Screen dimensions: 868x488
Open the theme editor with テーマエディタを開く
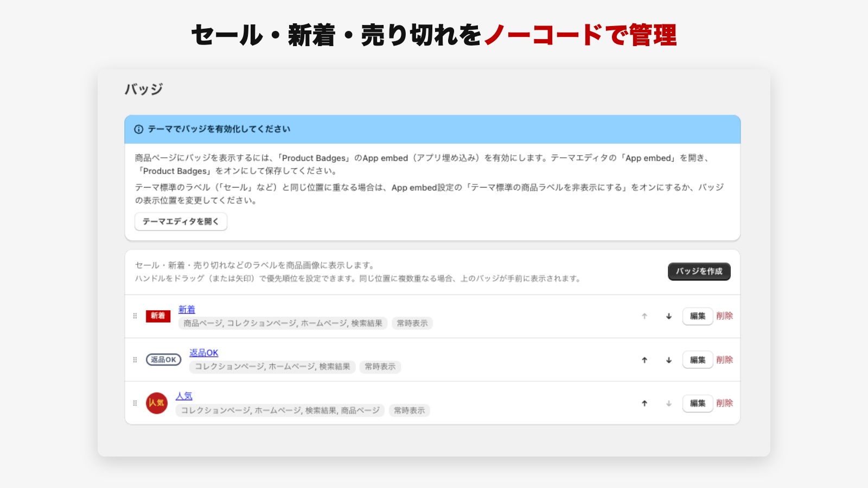pyautogui.click(x=181, y=221)
